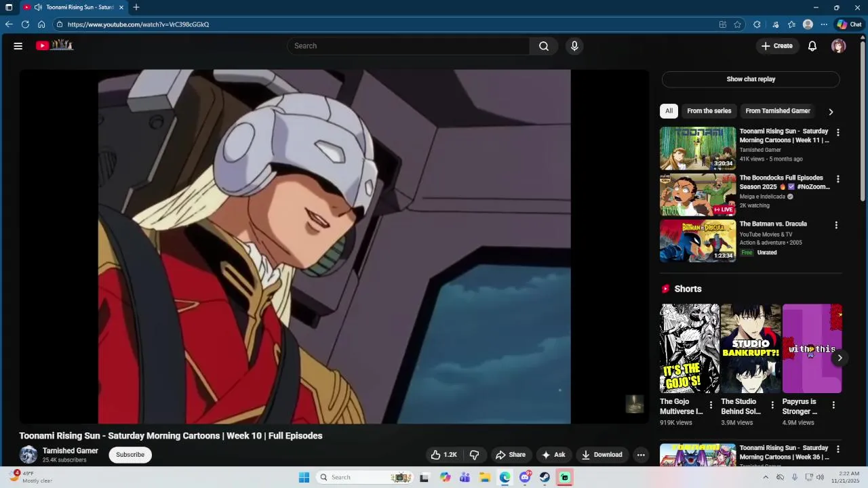Open options for The Gojo Multiverse short
The image size is (868, 488).
[711, 405]
